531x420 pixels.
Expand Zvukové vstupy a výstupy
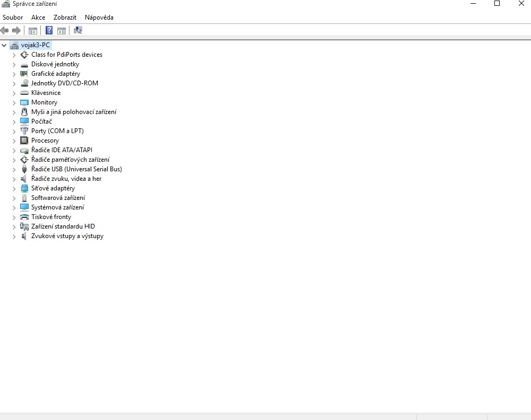point(14,236)
